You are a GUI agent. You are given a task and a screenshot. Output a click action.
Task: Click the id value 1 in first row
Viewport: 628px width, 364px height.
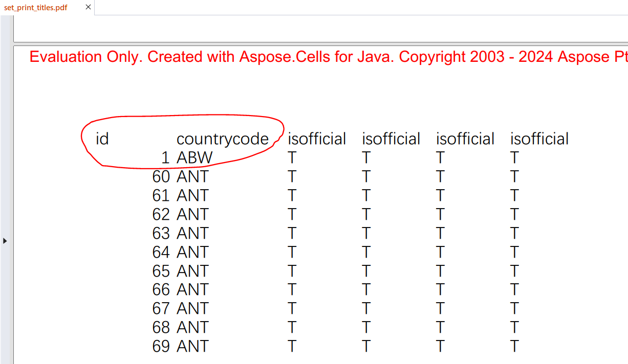click(x=165, y=158)
